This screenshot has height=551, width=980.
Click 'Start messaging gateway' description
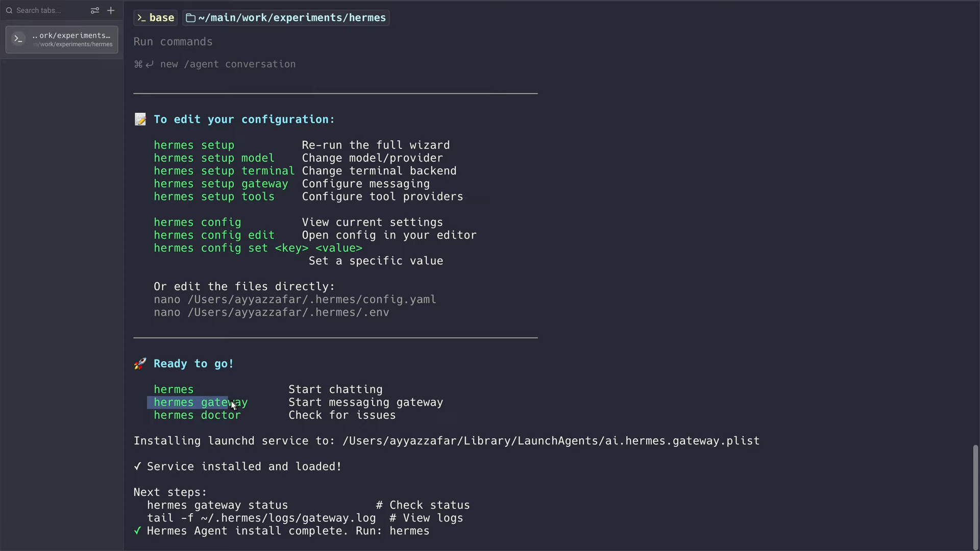coord(365,403)
